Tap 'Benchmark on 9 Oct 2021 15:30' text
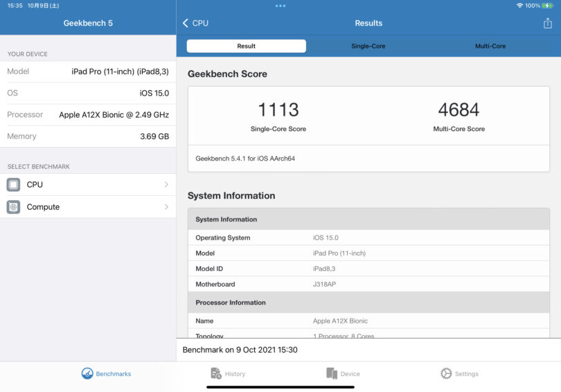The width and height of the screenshot is (561, 392). point(240,350)
